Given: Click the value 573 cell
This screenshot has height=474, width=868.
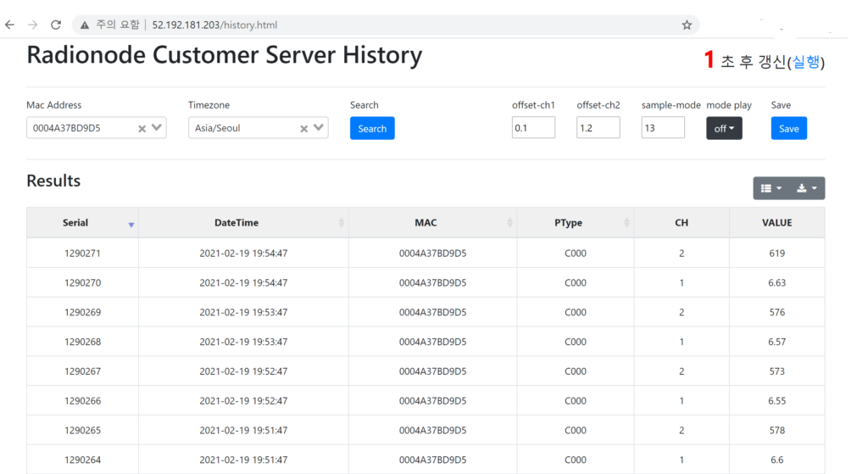Looking at the screenshot, I should pyautogui.click(x=776, y=371).
